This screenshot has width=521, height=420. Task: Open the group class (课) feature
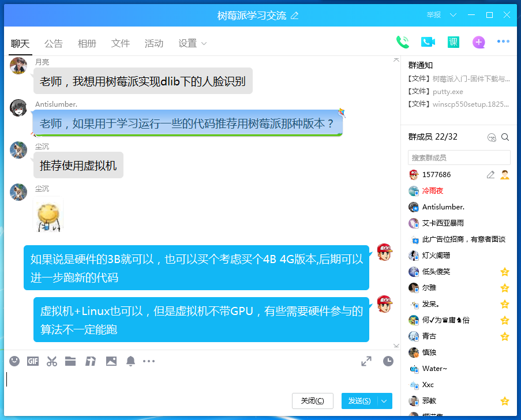click(453, 42)
